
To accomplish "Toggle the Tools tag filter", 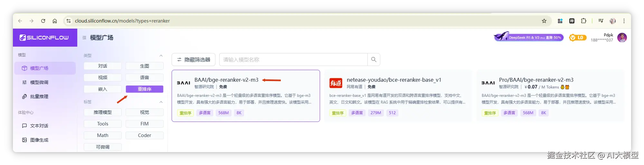I will [x=103, y=124].
